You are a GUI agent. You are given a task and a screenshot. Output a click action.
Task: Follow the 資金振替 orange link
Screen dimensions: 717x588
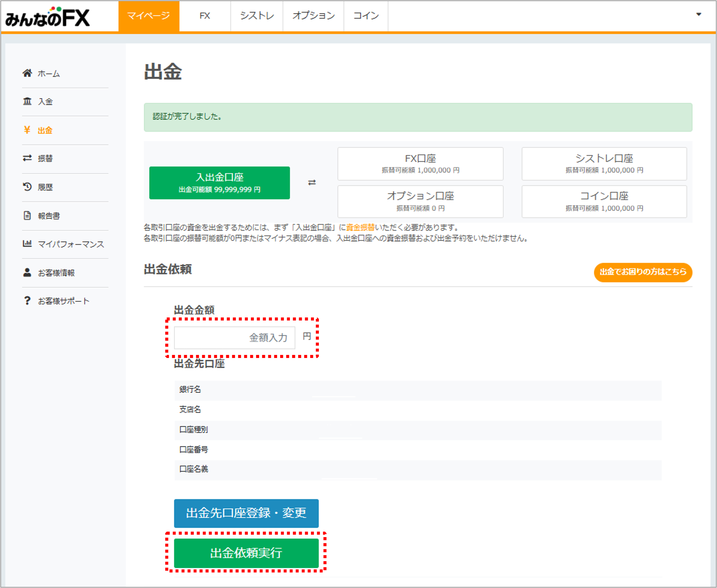tap(360, 227)
